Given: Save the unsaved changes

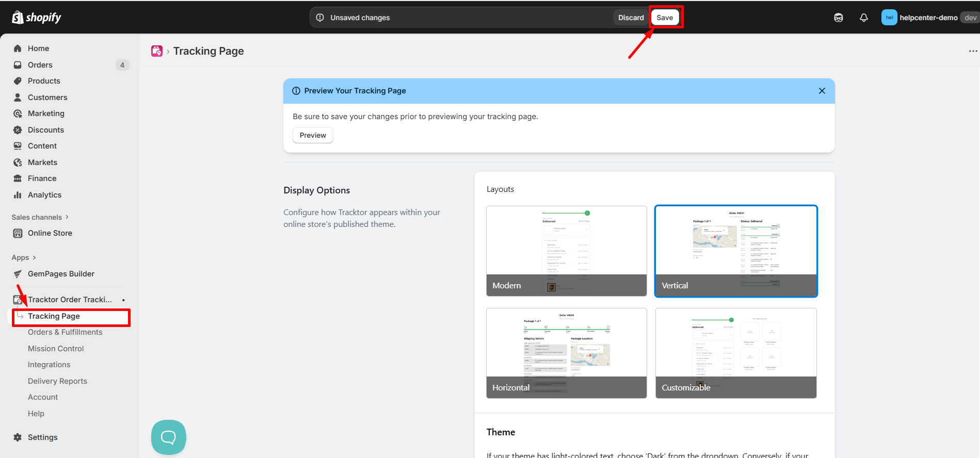Looking at the screenshot, I should [x=665, y=18].
